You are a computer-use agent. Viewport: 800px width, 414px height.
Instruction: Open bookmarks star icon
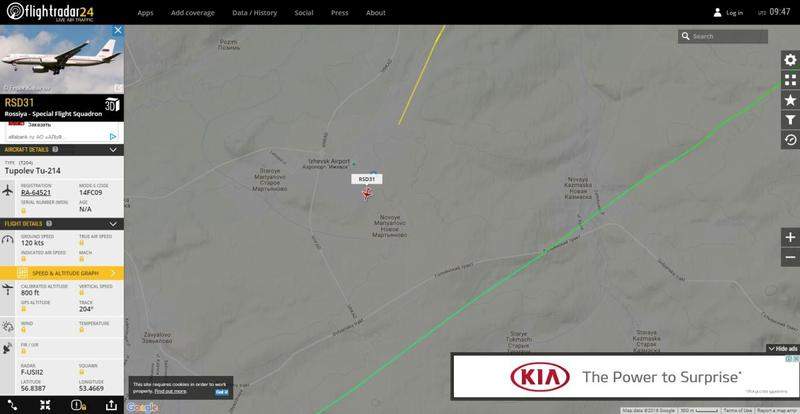tap(790, 100)
